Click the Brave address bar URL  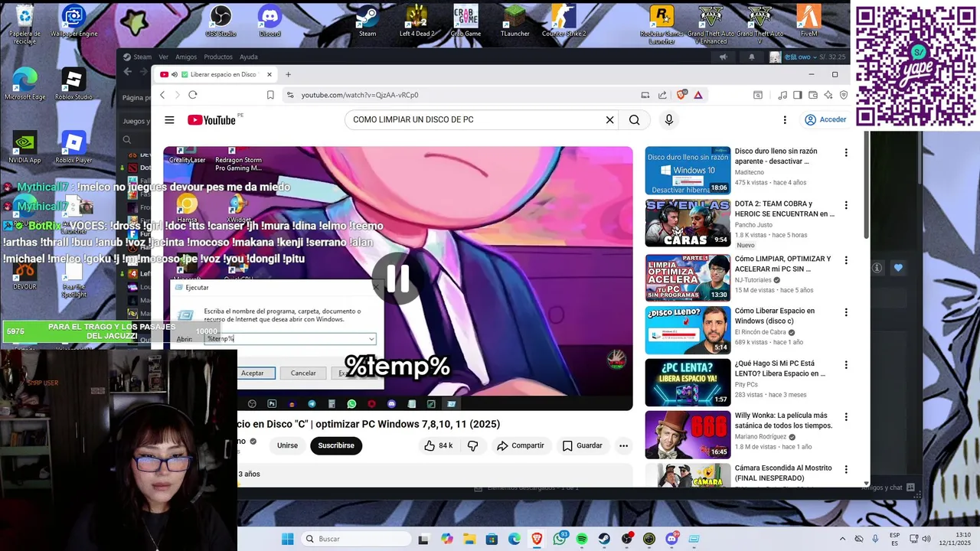pyautogui.click(x=360, y=95)
